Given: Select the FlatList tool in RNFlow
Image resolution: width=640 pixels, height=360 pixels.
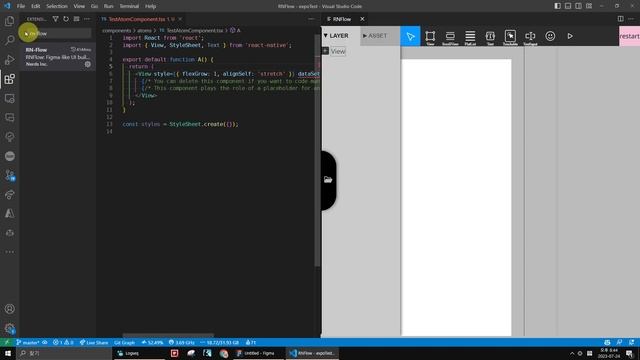Looking at the screenshot, I should [x=470, y=37].
